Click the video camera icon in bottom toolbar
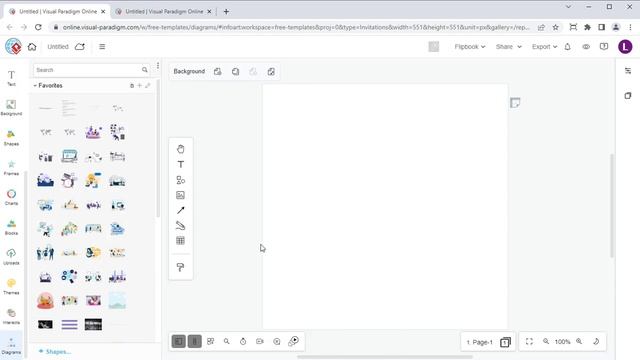The width and height of the screenshot is (640, 360). point(260,341)
